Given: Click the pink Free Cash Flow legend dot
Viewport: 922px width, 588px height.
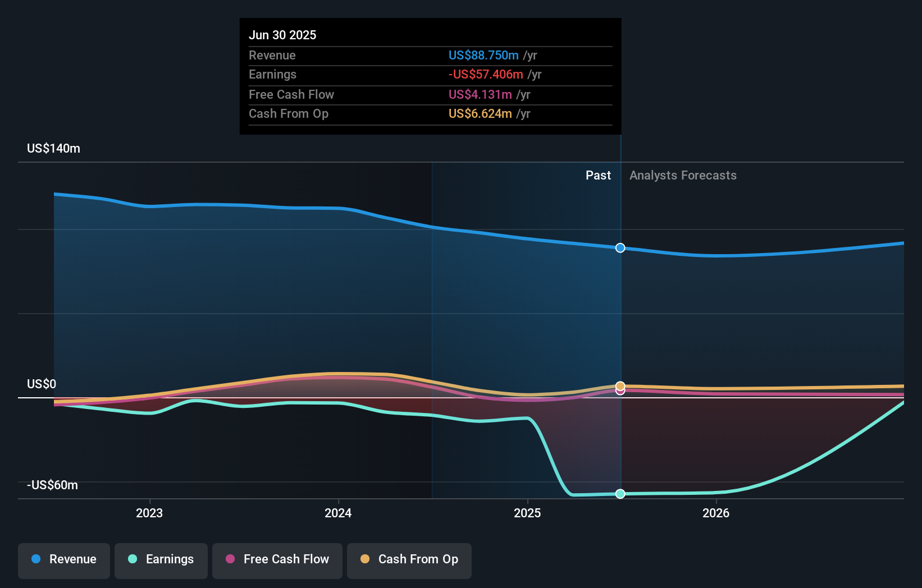Looking at the screenshot, I should coord(231,559).
